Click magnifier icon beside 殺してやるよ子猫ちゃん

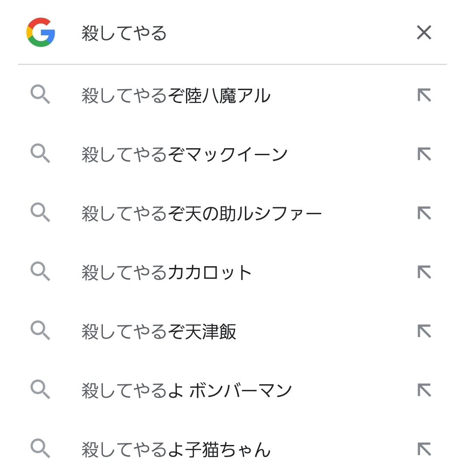[40, 449]
